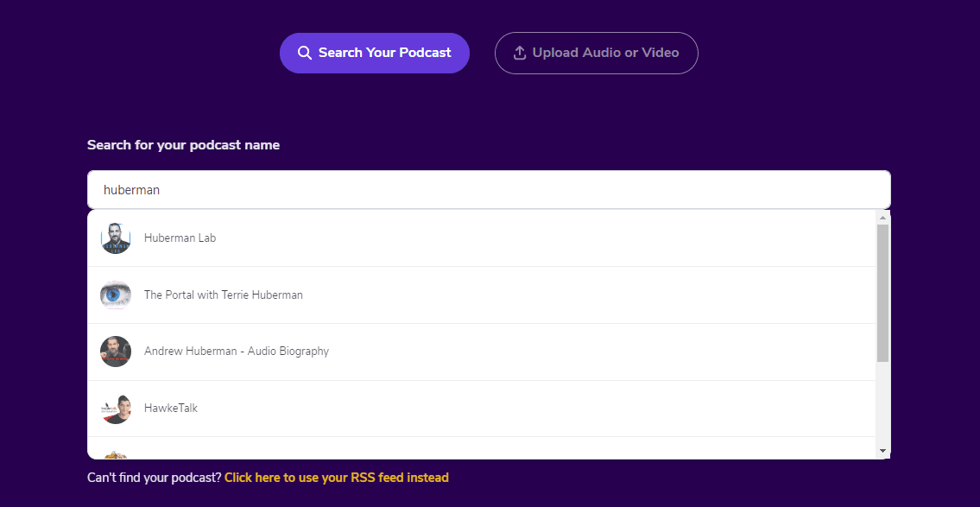The width and height of the screenshot is (980, 507).
Task: Click the eye artwork for The Portal podcast
Action: (x=116, y=294)
